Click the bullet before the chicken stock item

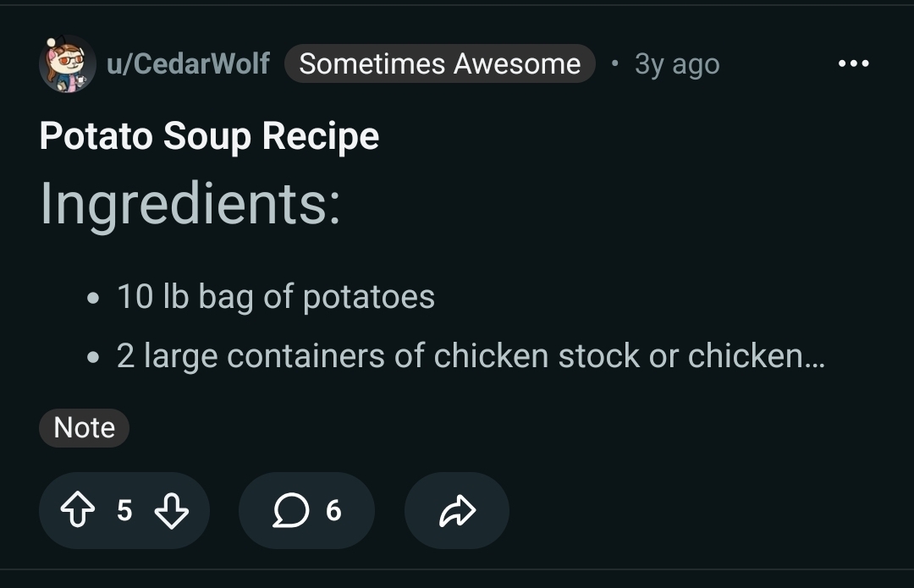93,358
